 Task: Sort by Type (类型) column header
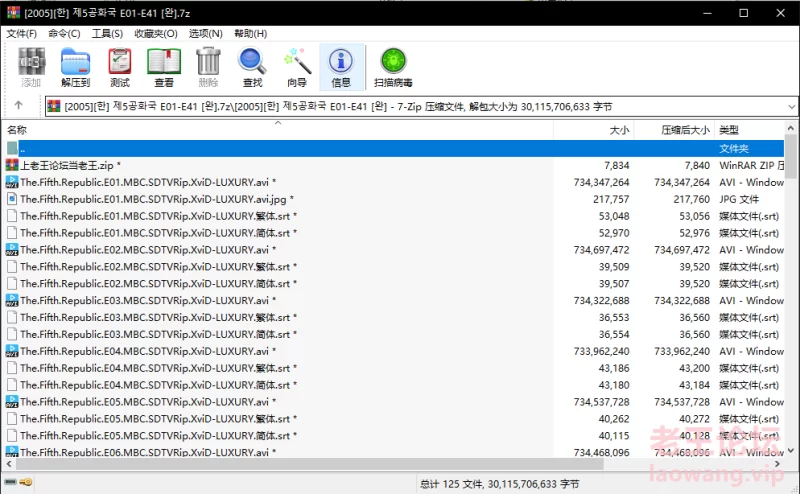click(x=749, y=130)
